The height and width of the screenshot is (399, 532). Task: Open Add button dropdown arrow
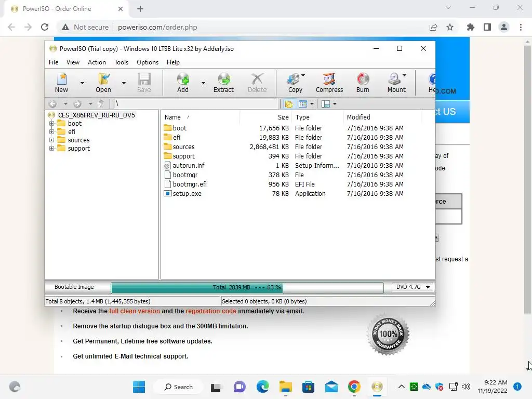(203, 83)
